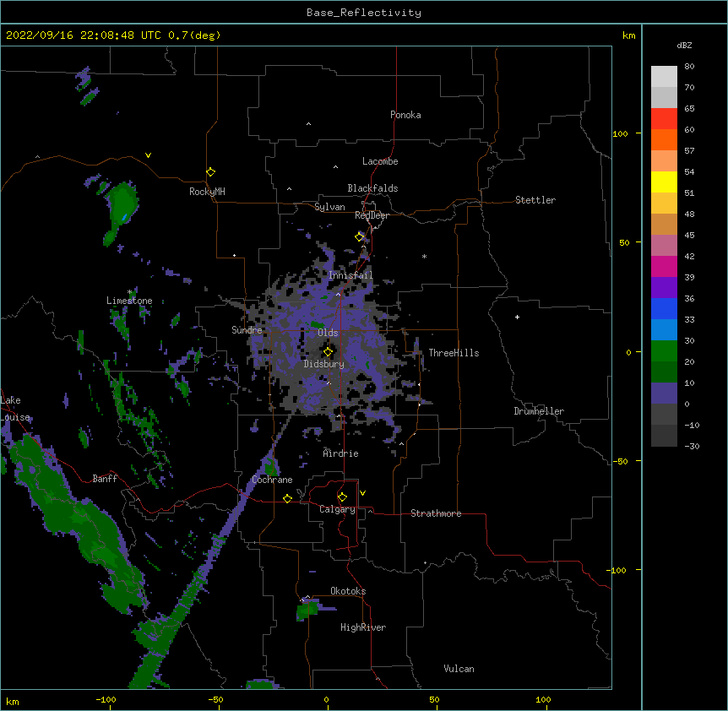Select the yellow diamond marker south of Cochrane
The width and height of the screenshot is (728, 711).
click(x=287, y=498)
